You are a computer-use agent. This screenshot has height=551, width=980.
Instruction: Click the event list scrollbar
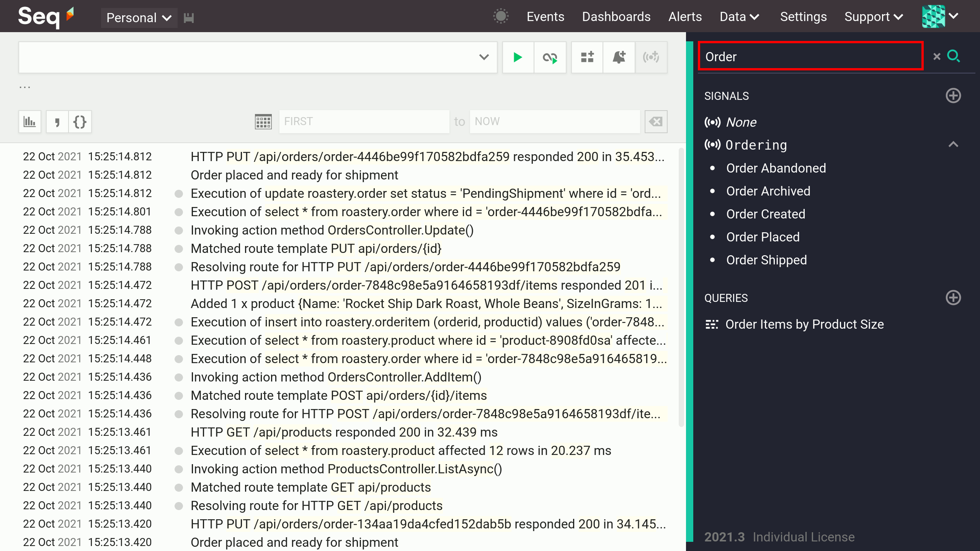(681, 287)
